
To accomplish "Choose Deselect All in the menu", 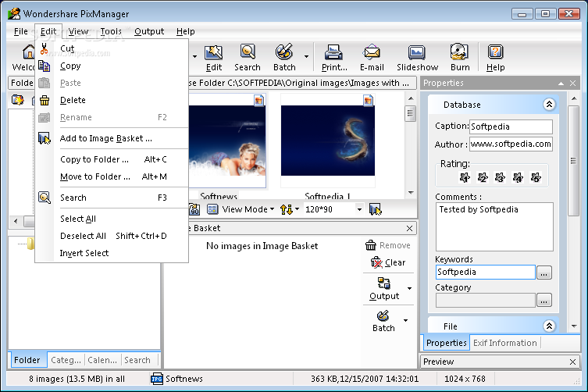I will [x=112, y=236].
